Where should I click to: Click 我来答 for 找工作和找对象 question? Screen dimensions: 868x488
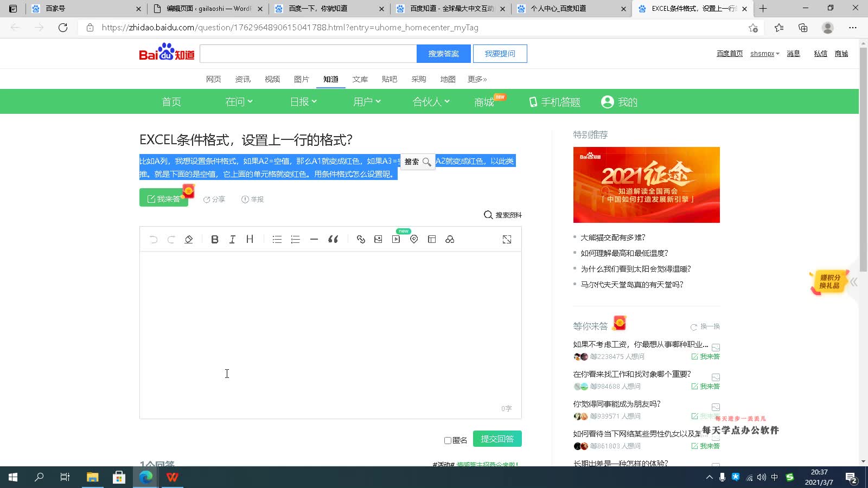[706, 387]
